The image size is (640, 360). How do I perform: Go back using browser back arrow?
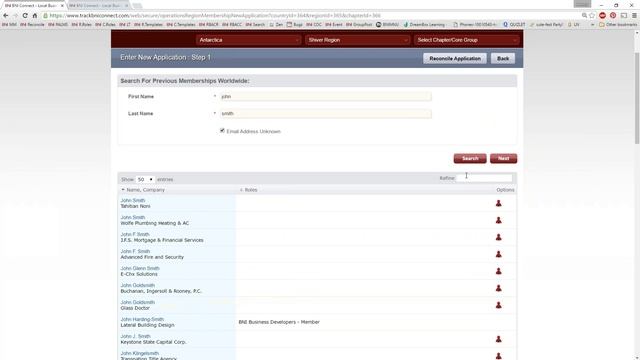6,16
